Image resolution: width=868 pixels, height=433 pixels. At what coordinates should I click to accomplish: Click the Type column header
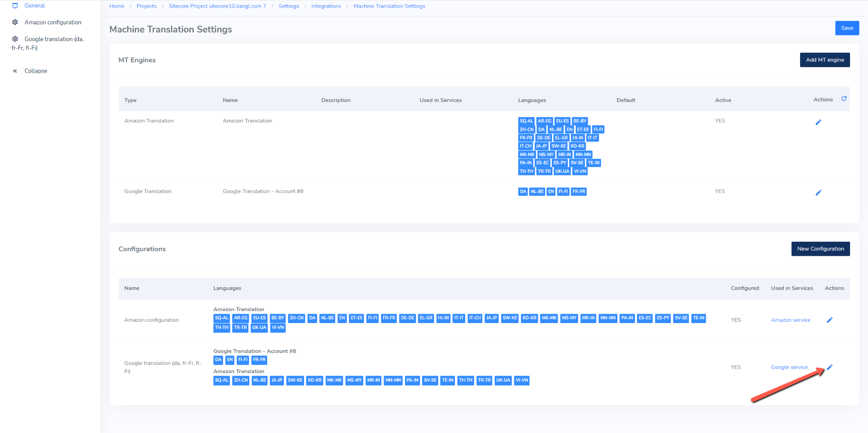(130, 100)
